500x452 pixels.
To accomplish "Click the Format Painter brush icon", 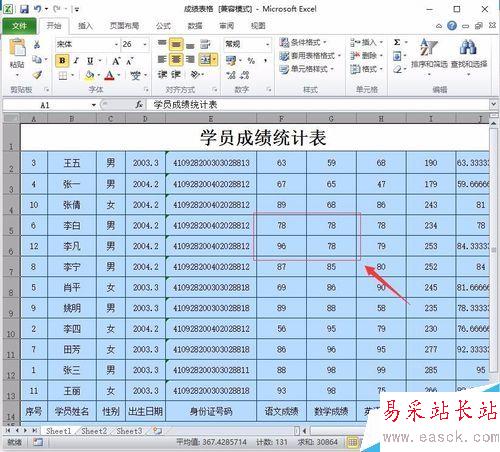I will click(x=37, y=75).
